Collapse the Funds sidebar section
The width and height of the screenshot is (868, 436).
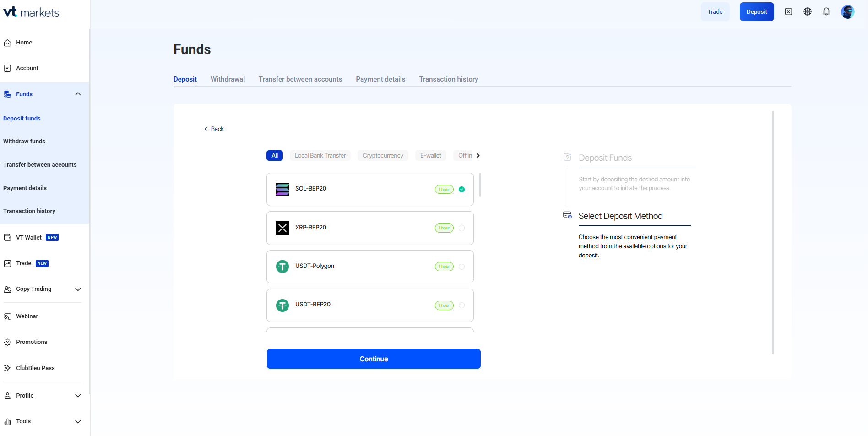pos(78,94)
